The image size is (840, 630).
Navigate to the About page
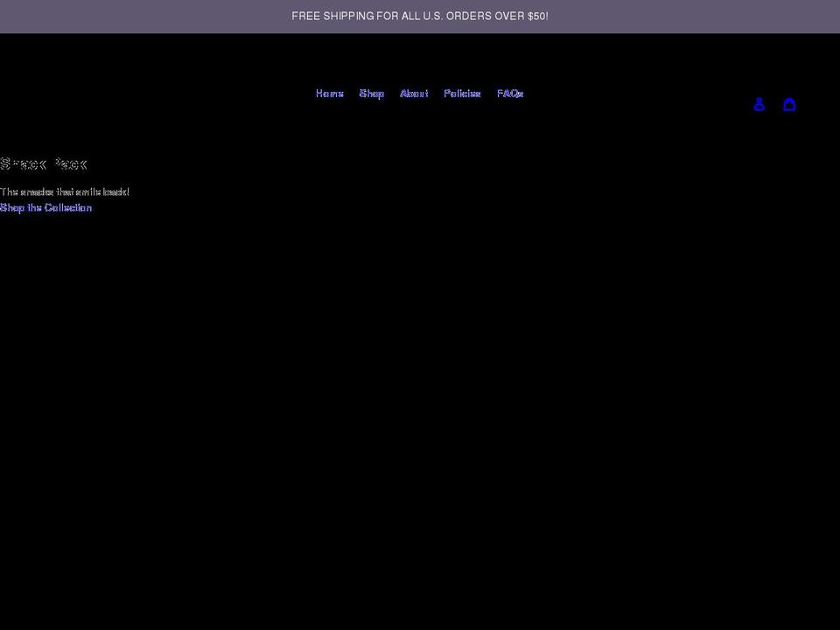414,93
